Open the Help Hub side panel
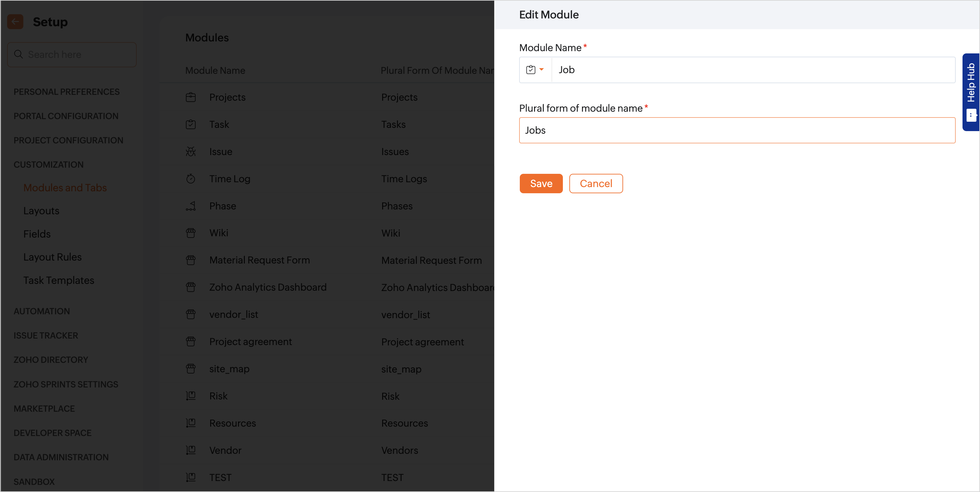The width and height of the screenshot is (980, 492). pos(971,92)
